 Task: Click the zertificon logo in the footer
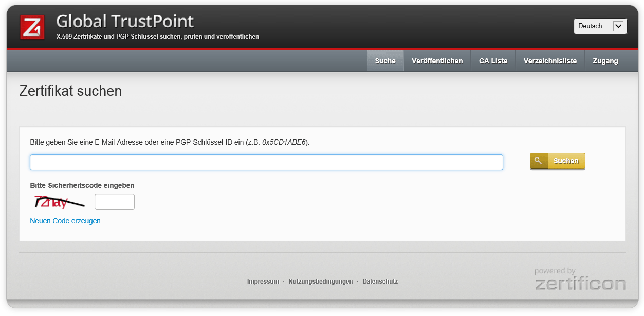(x=580, y=279)
